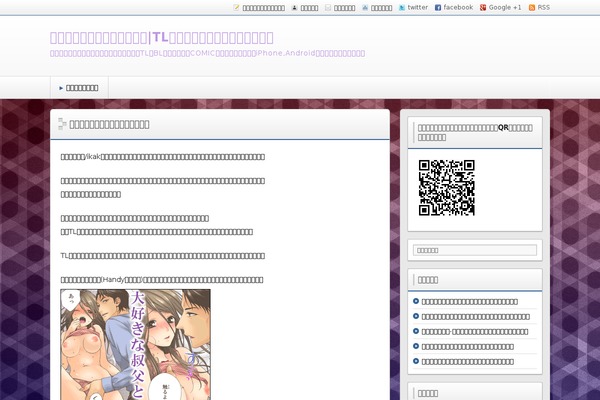Click the person silhouette icon in top bar
Image resolution: width=600 pixels, height=400 pixels.
coord(295,8)
